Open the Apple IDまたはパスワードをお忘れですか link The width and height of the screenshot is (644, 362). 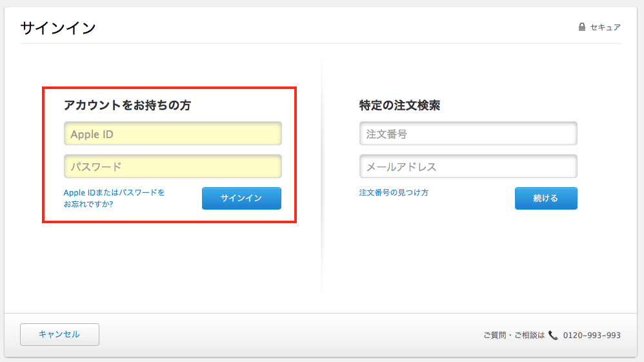[114, 198]
